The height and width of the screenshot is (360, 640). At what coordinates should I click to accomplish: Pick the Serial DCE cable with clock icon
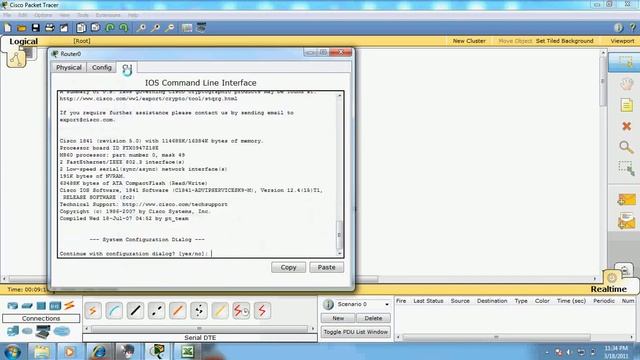(241, 311)
